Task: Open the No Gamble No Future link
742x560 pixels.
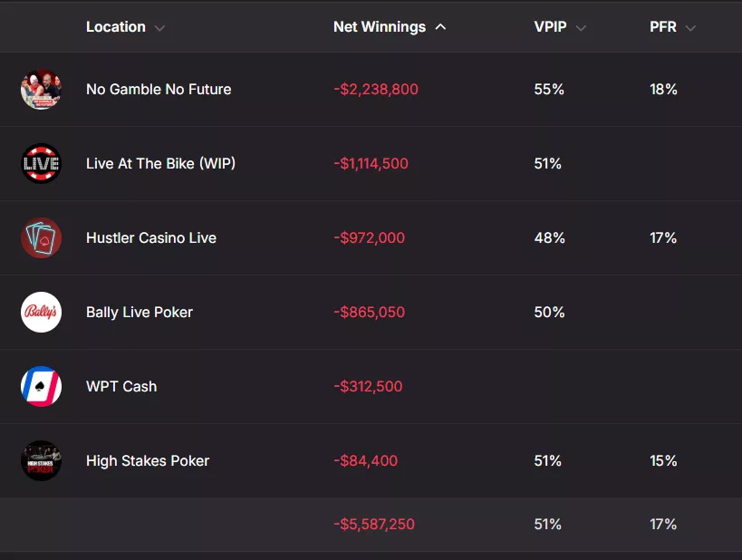Action: [159, 89]
